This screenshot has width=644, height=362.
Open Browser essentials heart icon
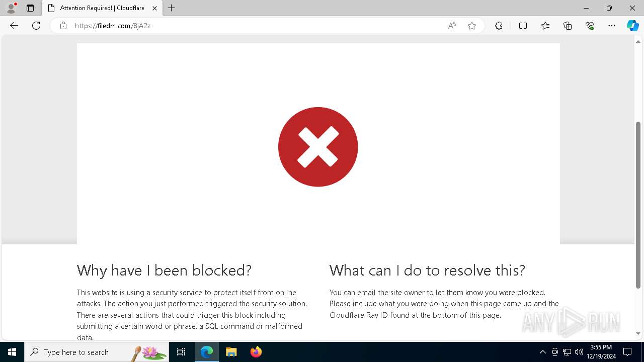click(x=590, y=26)
